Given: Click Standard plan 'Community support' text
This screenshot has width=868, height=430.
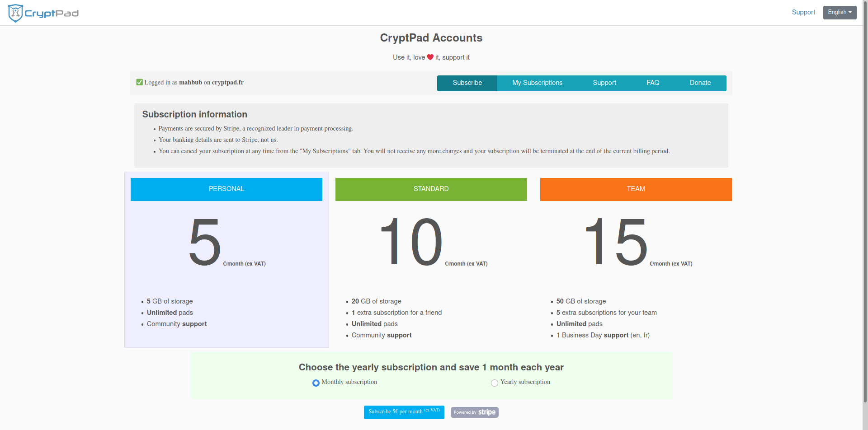Looking at the screenshot, I should click(382, 335).
